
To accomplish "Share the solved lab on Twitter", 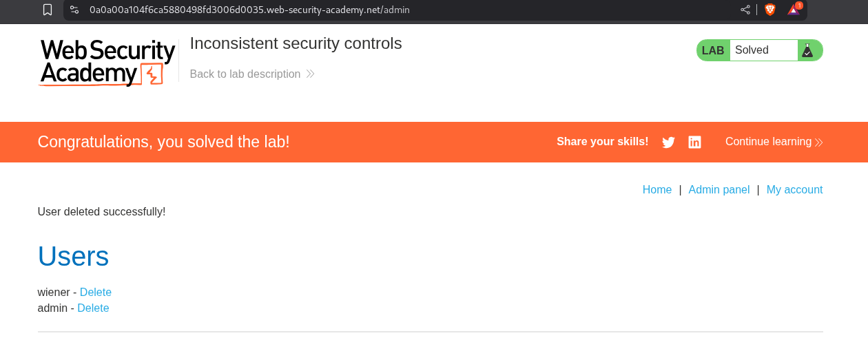I will 668,142.
